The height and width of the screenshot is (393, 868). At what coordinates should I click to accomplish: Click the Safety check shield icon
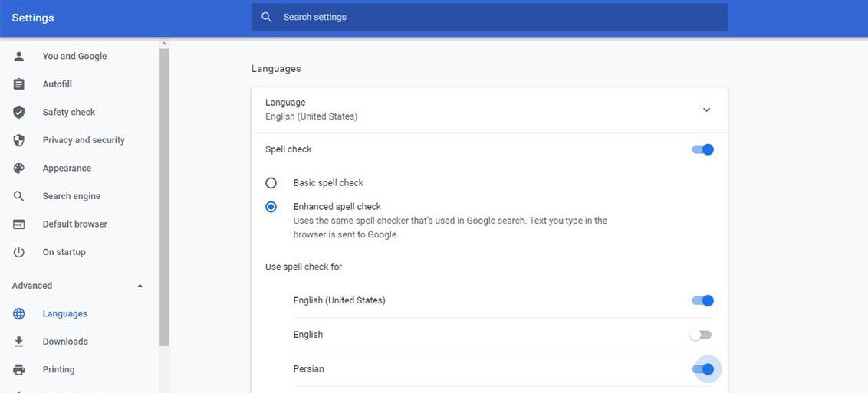pyautogui.click(x=19, y=113)
